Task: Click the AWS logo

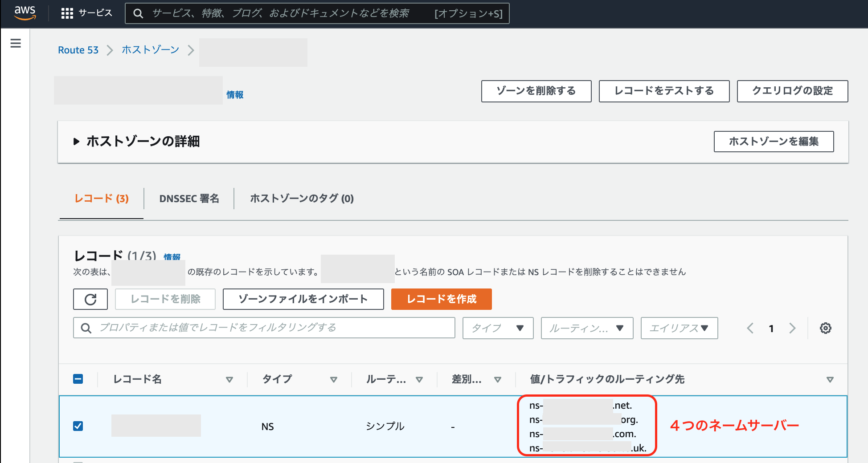Action: click(25, 13)
